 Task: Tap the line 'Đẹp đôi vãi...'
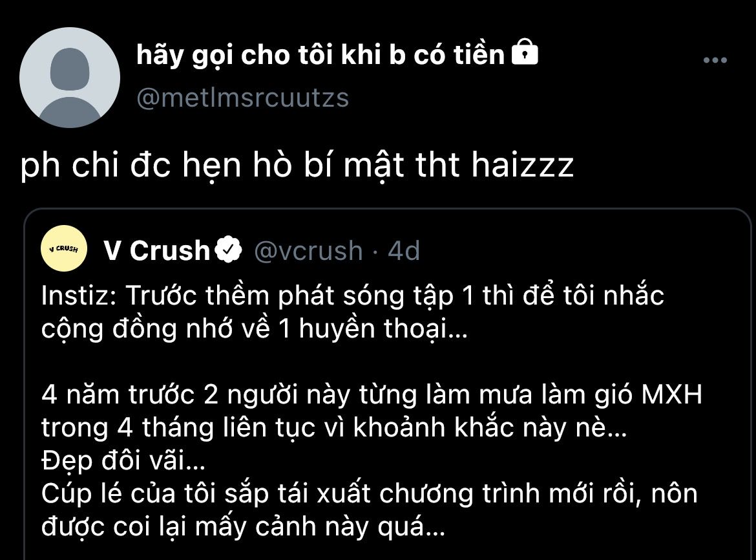tap(123, 460)
